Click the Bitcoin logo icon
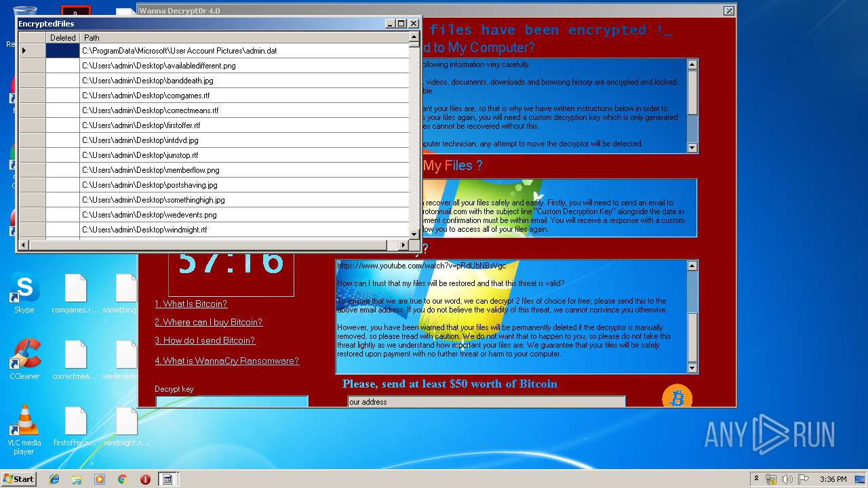 pyautogui.click(x=677, y=396)
